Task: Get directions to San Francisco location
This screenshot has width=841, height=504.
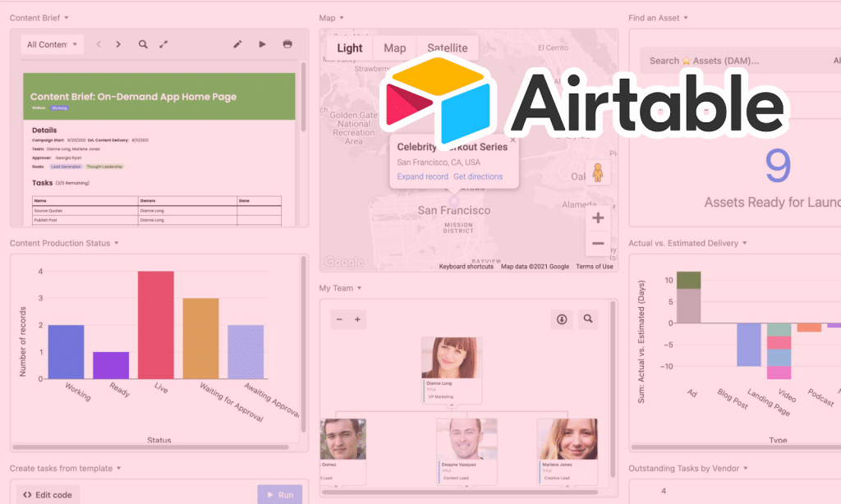Action: 479,176
